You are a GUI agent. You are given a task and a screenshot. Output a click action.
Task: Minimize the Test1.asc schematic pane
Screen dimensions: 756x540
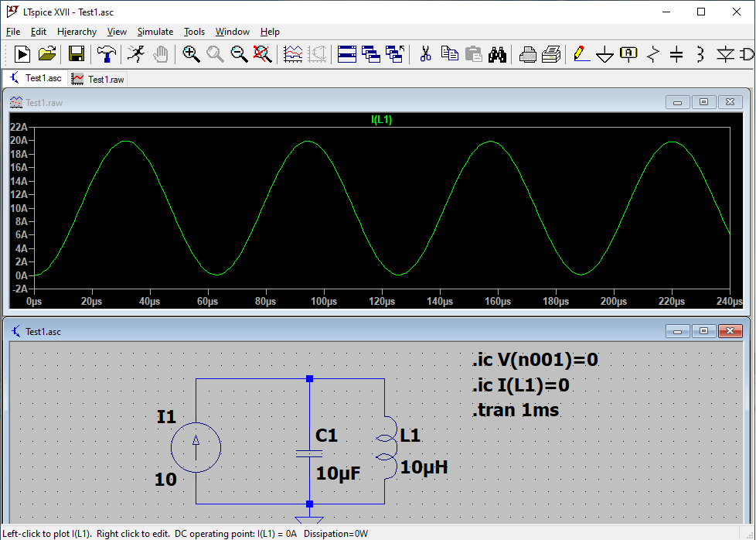(x=677, y=331)
